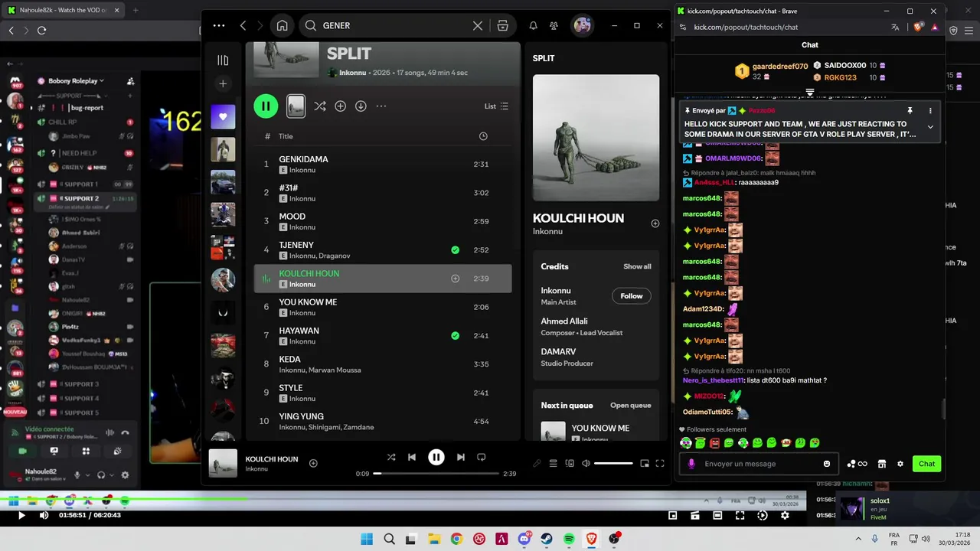This screenshot has height=551, width=980.
Task: Go back in Spotify navigation
Action: pyautogui.click(x=243, y=25)
